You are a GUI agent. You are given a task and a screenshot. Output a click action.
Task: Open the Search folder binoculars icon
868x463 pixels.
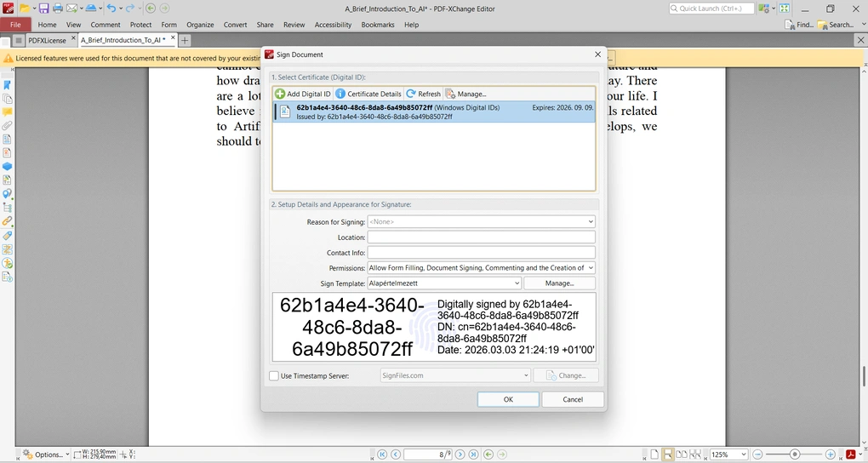click(823, 25)
